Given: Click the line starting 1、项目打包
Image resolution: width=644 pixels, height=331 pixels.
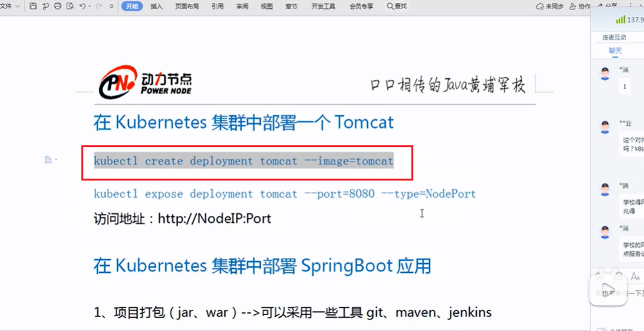Looking at the screenshot, I should pos(292,312).
